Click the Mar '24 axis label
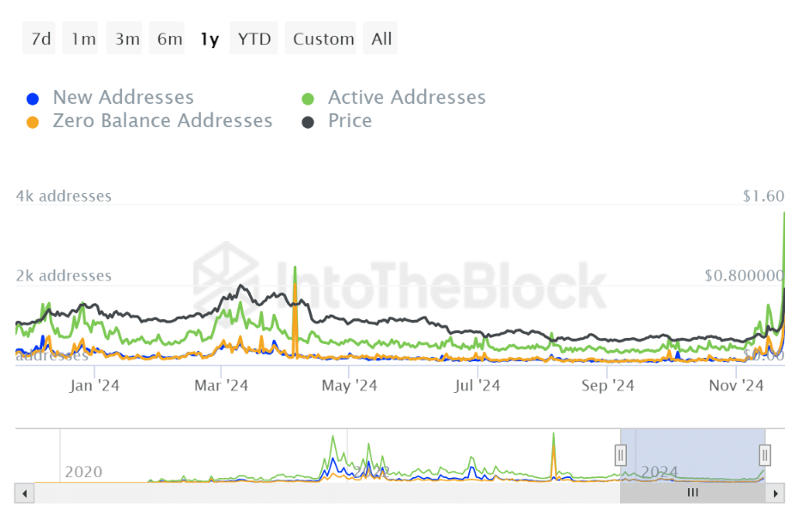This screenshot has width=803, height=532. tap(222, 385)
